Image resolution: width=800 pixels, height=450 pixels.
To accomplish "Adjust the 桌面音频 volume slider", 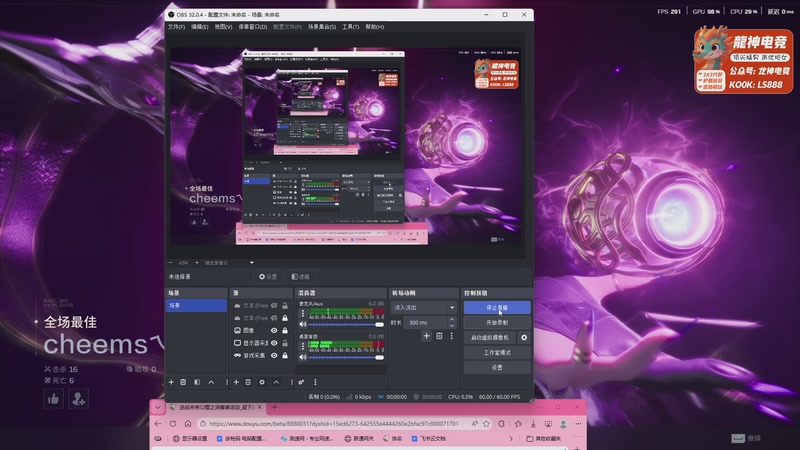I will [x=346, y=357].
